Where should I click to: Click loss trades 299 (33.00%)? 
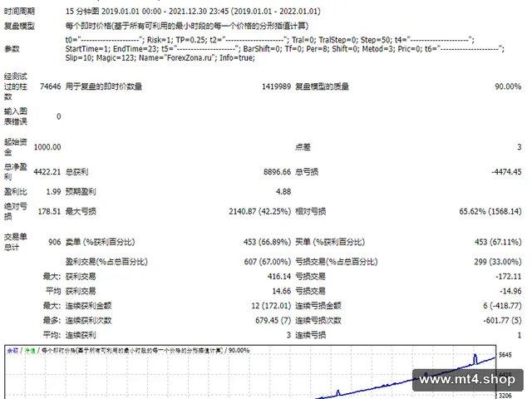[498, 262]
